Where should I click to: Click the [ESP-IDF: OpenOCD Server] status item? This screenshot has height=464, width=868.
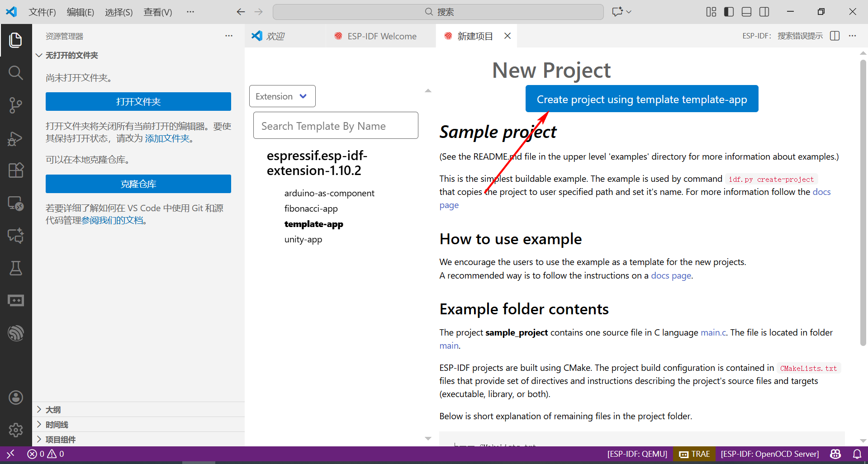[770, 454]
